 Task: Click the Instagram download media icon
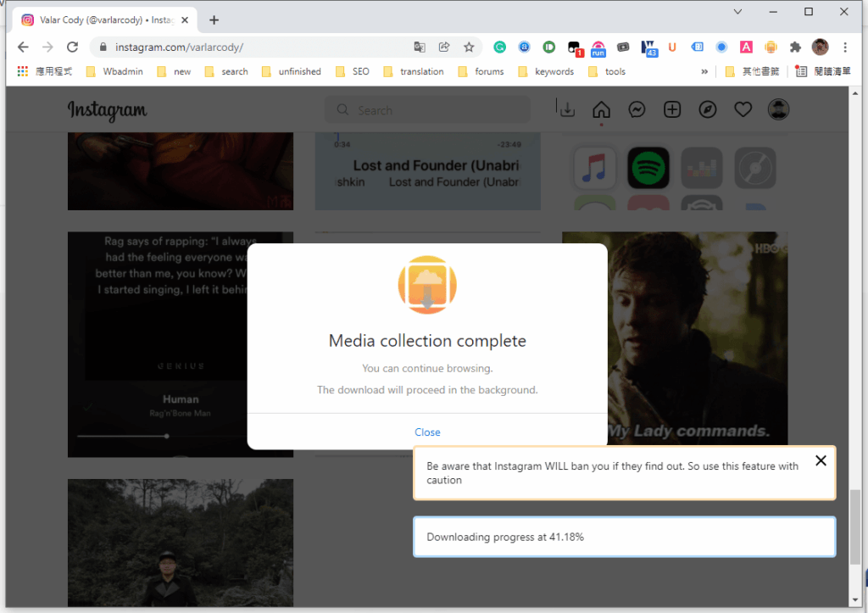tap(567, 109)
